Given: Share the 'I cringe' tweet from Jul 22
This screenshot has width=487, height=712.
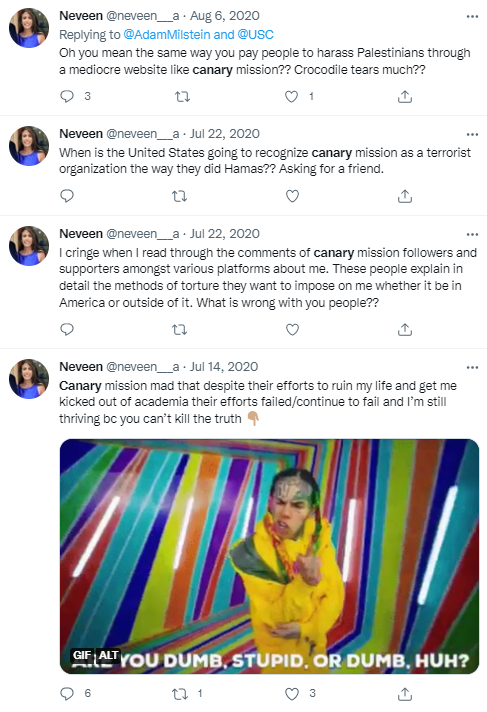Looking at the screenshot, I should coord(405,329).
